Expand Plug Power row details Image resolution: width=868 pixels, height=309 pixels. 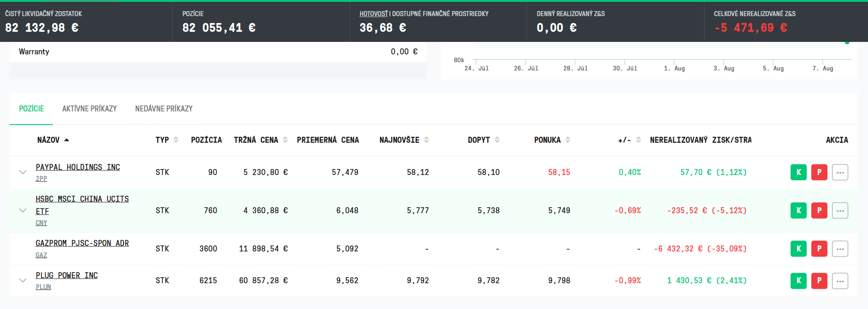pyautogui.click(x=23, y=280)
